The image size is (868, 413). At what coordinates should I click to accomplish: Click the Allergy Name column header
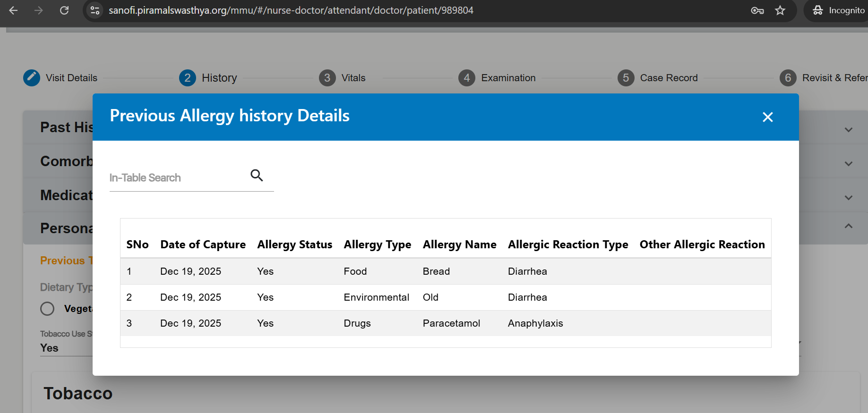click(459, 244)
